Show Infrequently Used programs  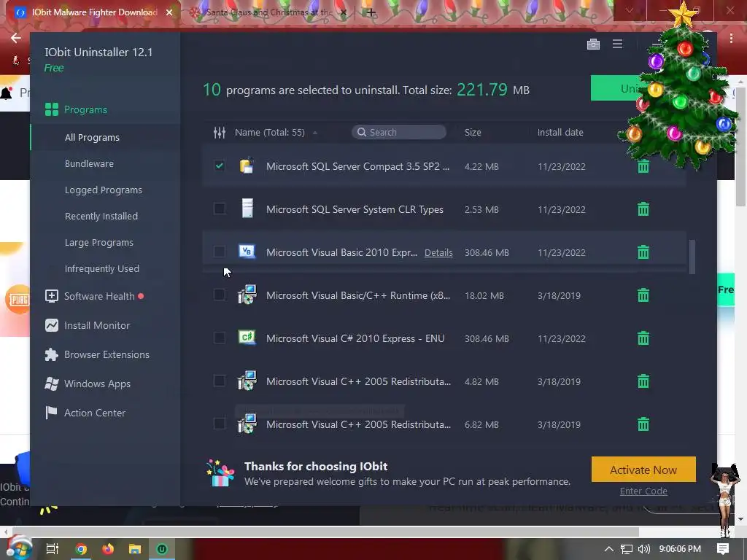[102, 268]
